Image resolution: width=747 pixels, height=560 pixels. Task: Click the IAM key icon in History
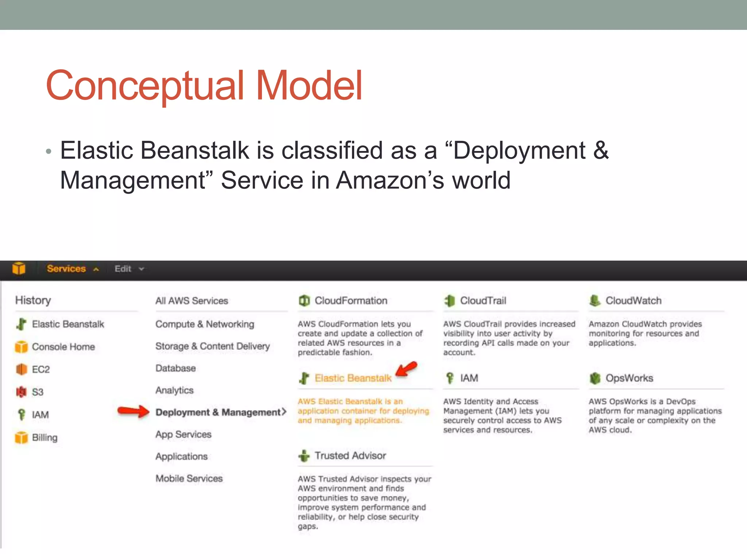[x=22, y=415]
